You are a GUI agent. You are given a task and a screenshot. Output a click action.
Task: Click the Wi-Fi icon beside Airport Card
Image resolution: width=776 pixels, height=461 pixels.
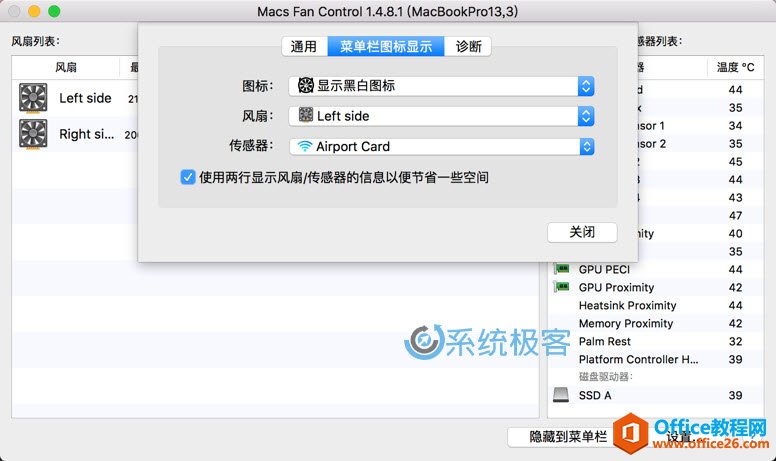click(x=305, y=146)
